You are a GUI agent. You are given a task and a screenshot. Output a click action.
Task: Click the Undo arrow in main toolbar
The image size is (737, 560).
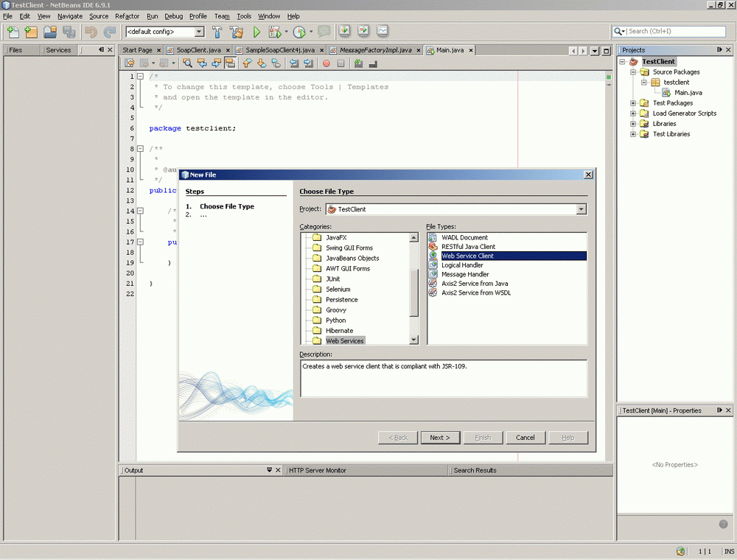tap(91, 32)
